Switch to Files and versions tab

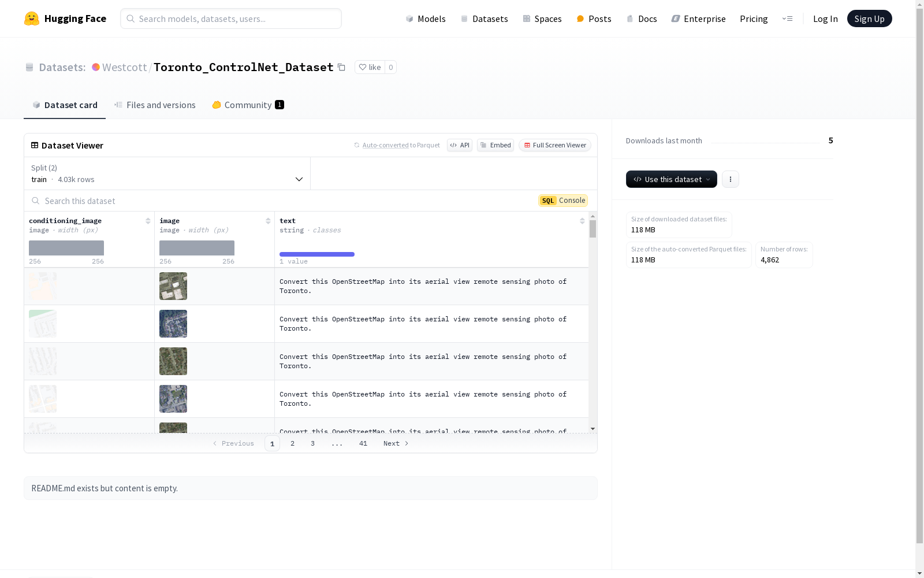tap(155, 105)
